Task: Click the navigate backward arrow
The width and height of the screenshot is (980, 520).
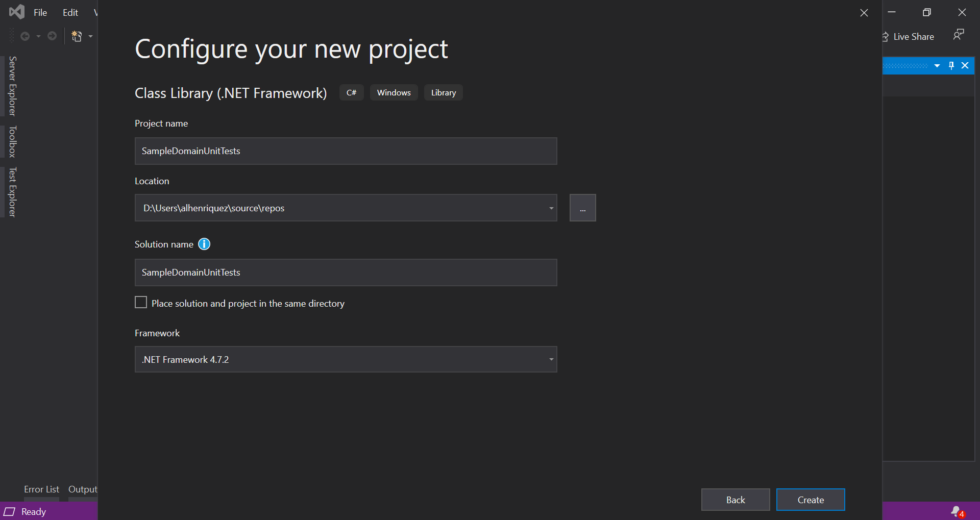Action: tap(25, 36)
